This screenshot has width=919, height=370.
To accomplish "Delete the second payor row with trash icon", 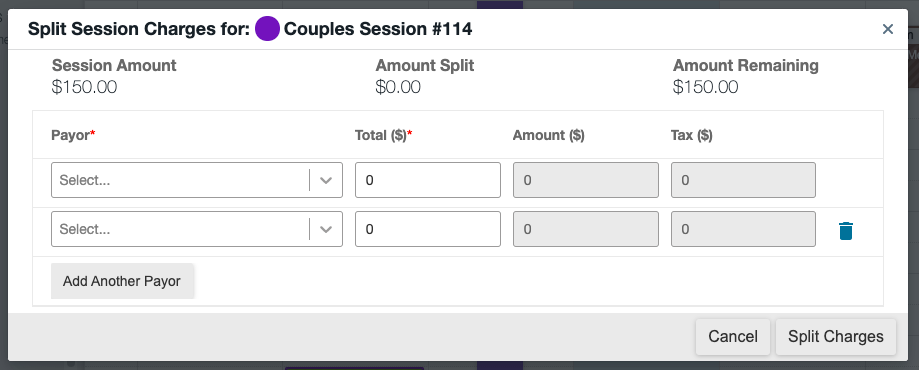I will coord(845,230).
